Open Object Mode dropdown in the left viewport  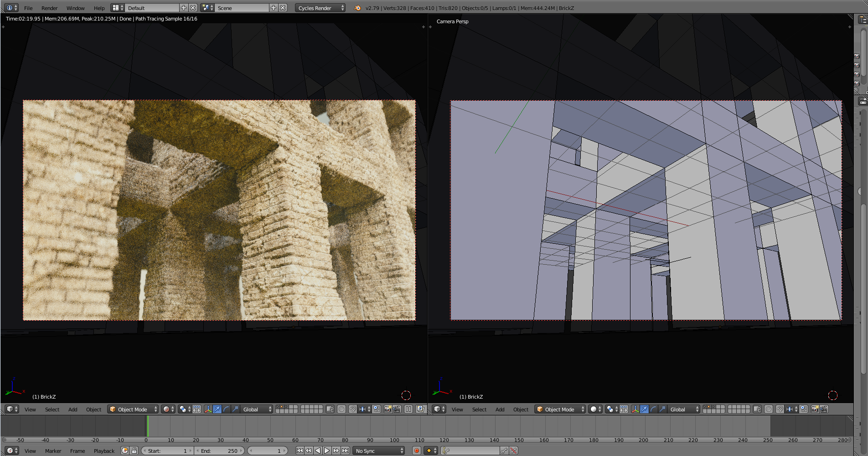(133, 409)
